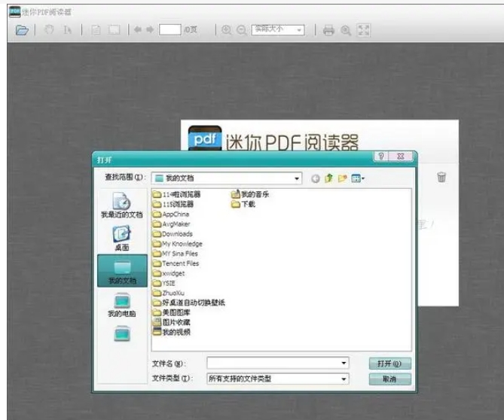This screenshot has width=504, height=420.
Task: Click the network places icon below 我的电脑
Action: pos(122,334)
